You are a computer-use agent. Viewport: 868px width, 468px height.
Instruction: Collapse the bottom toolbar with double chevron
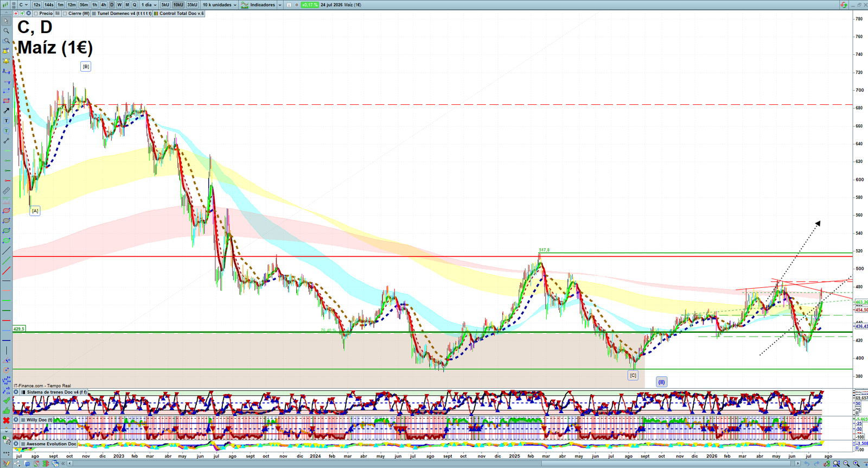(x=63, y=463)
